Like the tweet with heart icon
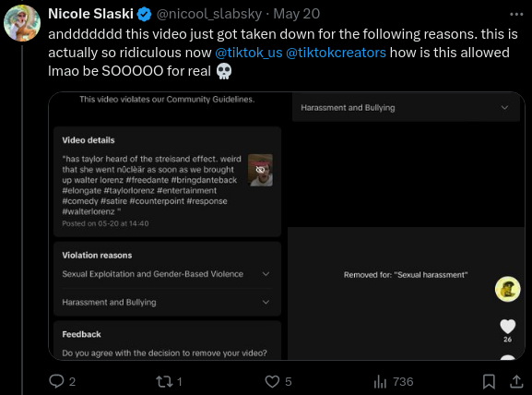Viewport: 532px width, 395px height. (x=272, y=381)
